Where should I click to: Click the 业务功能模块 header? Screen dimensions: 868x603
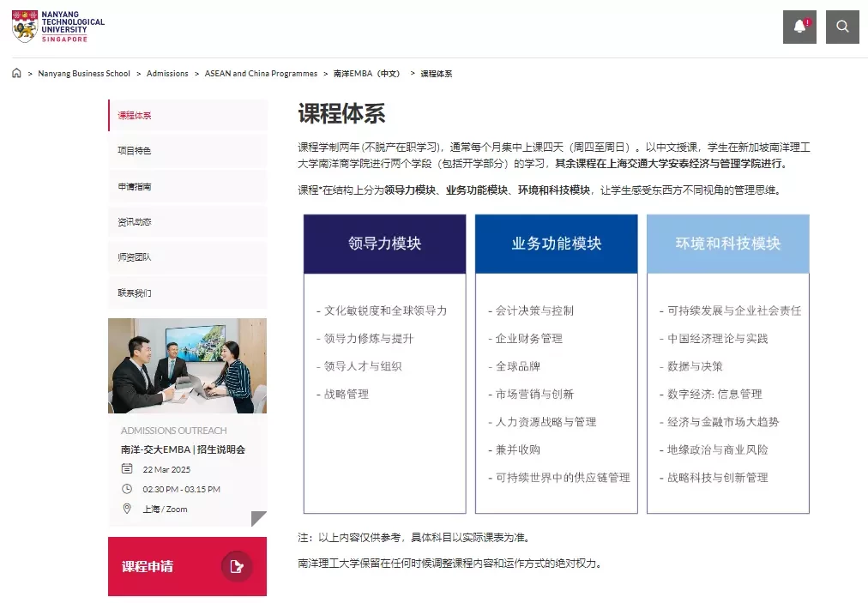pos(557,244)
